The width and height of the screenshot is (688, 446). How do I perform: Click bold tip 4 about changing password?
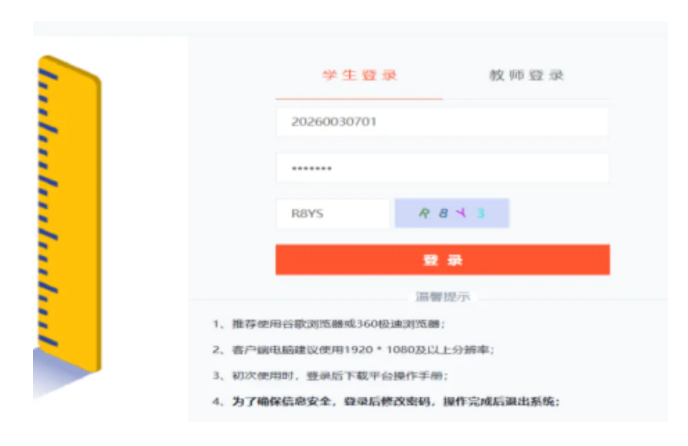[x=386, y=401]
